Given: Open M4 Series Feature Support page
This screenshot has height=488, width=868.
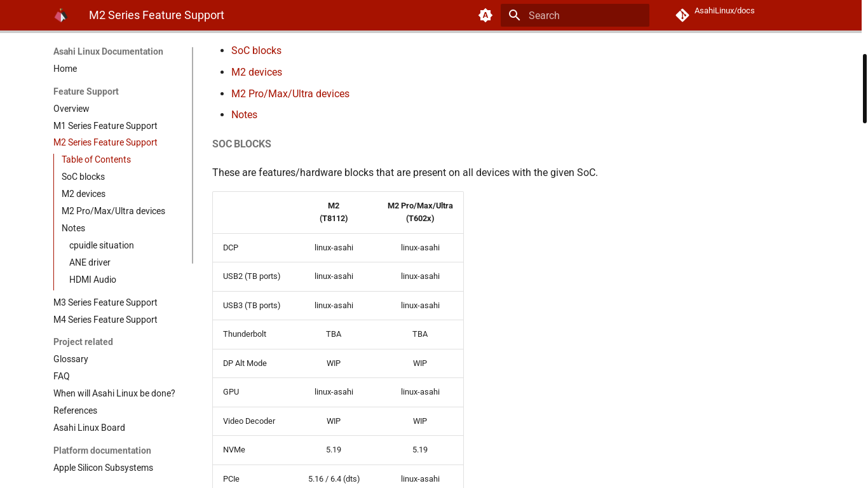Looking at the screenshot, I should tap(105, 320).
